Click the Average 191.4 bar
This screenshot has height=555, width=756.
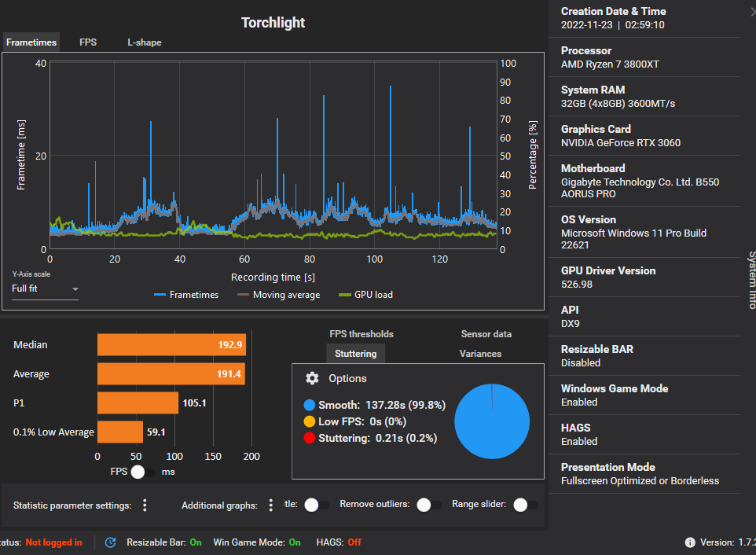(x=171, y=373)
